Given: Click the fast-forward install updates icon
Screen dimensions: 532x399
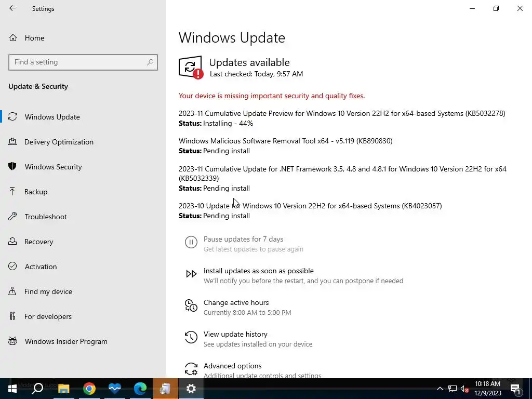Looking at the screenshot, I should (191, 274).
